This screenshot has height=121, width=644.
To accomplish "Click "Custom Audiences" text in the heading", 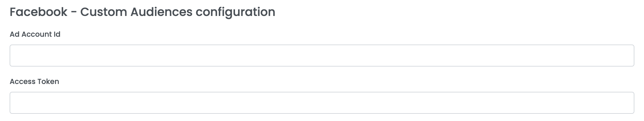I will click(x=136, y=12).
